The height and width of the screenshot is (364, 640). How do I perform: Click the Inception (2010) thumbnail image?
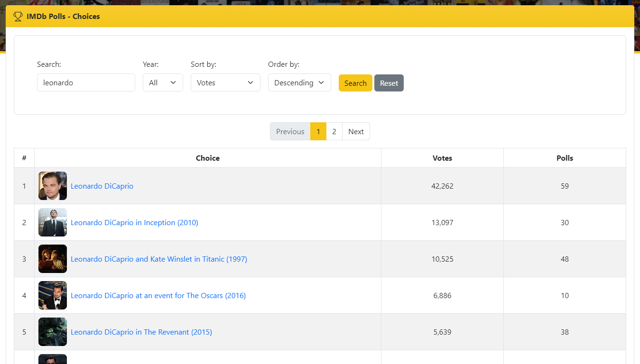click(x=53, y=222)
